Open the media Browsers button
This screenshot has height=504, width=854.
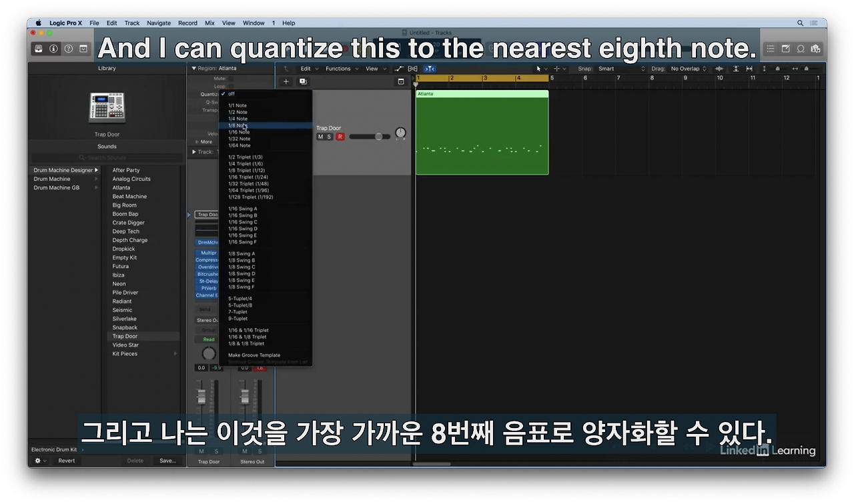click(815, 49)
